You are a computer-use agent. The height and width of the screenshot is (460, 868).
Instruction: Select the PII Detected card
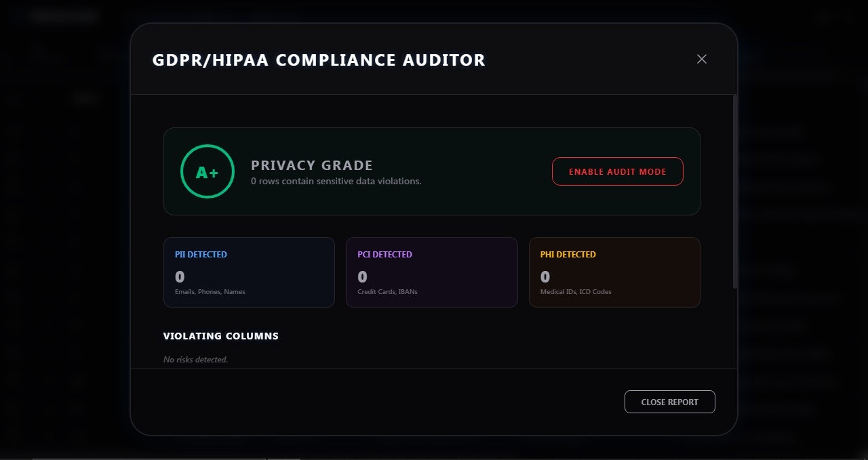tap(249, 272)
